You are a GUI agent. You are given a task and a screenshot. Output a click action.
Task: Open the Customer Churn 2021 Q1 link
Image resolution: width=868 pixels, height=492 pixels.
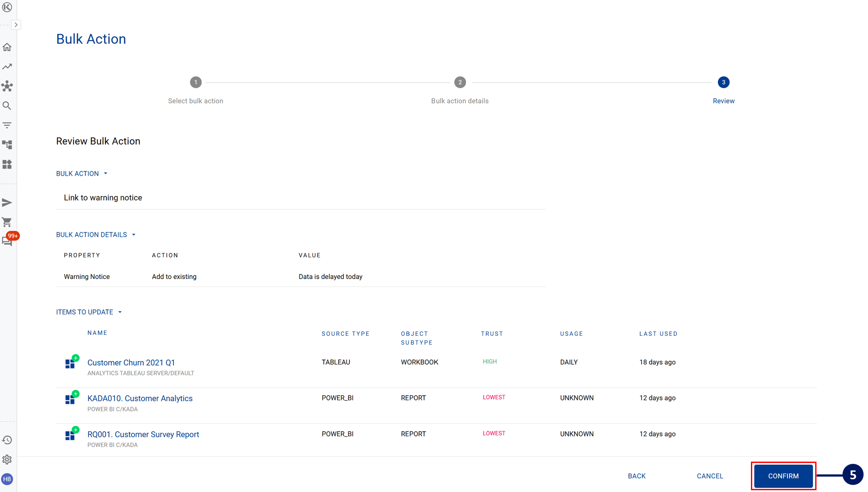[131, 363]
